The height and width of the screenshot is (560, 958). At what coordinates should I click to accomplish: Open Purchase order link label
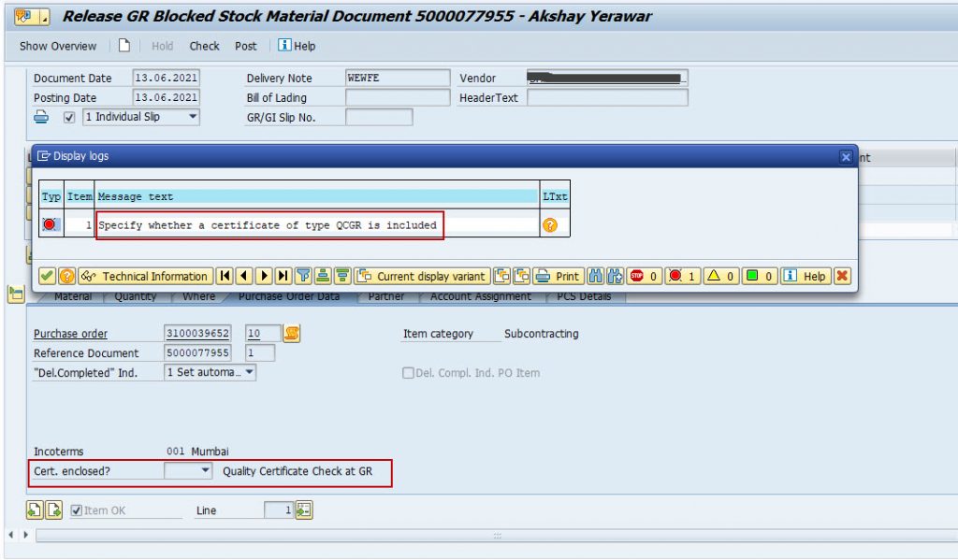(x=70, y=334)
